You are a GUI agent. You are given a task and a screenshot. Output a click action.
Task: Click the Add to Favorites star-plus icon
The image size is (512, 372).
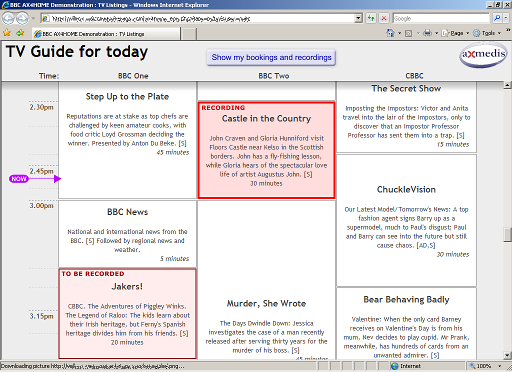pyautogui.click(x=20, y=33)
